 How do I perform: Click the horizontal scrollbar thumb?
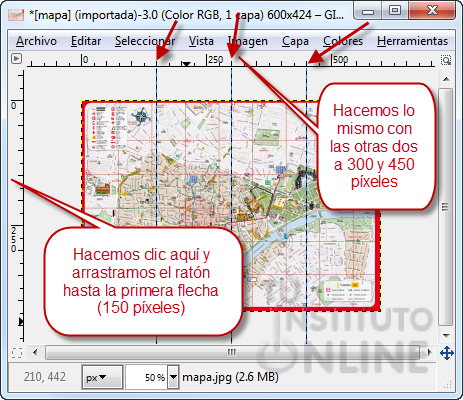tap(232, 352)
